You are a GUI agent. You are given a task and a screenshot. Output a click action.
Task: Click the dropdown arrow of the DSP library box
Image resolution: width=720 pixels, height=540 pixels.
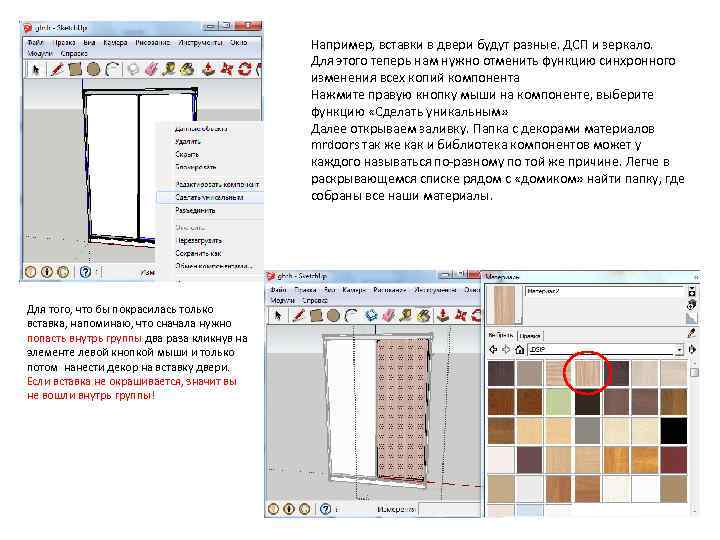(x=679, y=350)
